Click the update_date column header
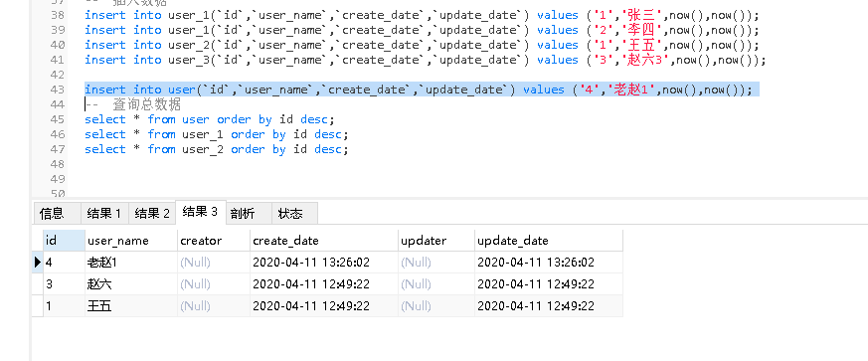 [x=549, y=241]
